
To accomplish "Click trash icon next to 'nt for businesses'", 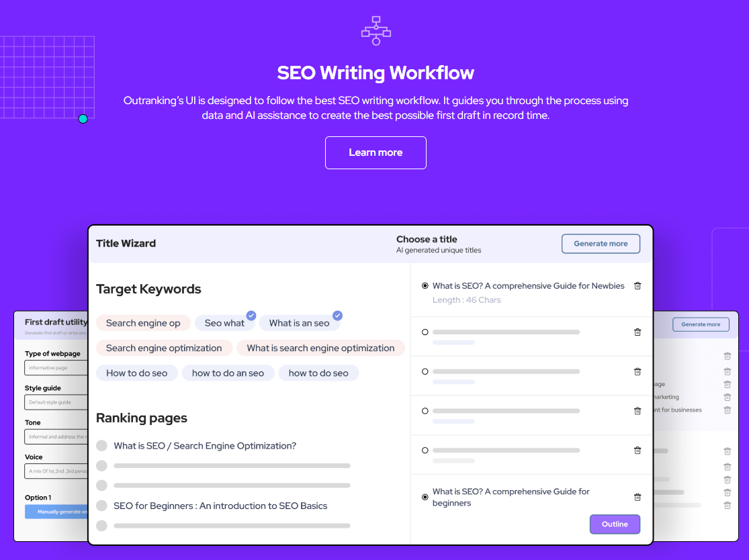I will click(728, 410).
